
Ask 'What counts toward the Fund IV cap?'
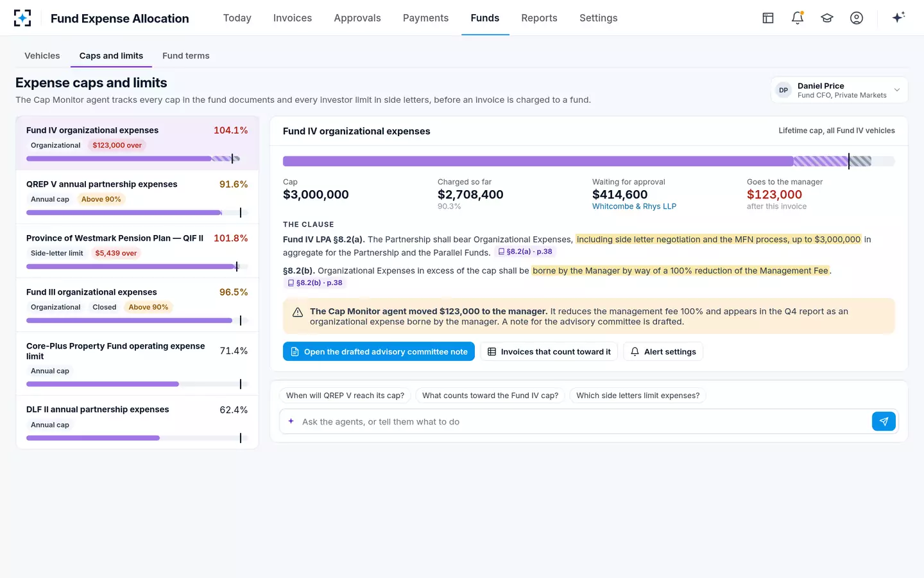490,396
